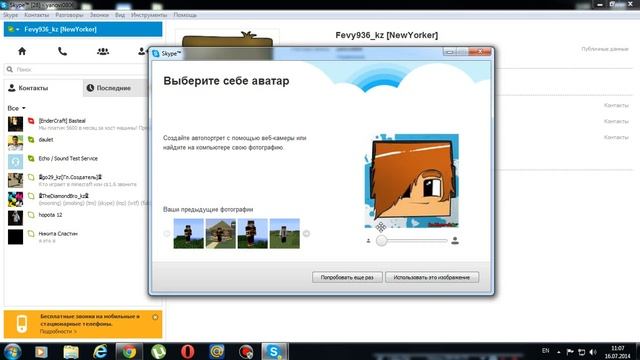This screenshot has width=640, height=360.
Task: Click the volume icon in system tray
Action: pos(593,352)
